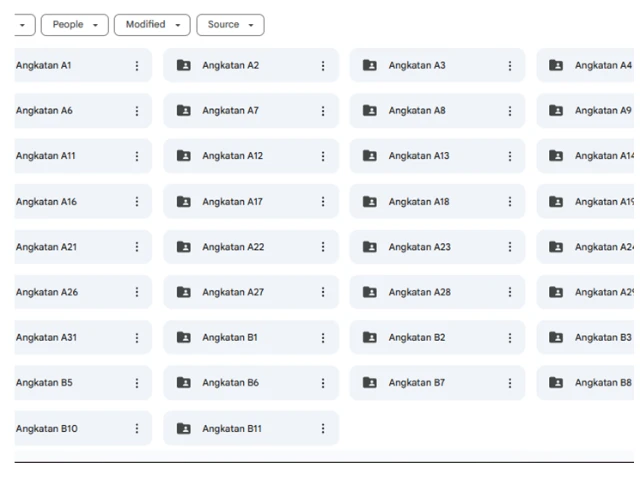640x480 pixels.
Task: Click folder icon next to Angkatan A23
Action: click(370, 247)
